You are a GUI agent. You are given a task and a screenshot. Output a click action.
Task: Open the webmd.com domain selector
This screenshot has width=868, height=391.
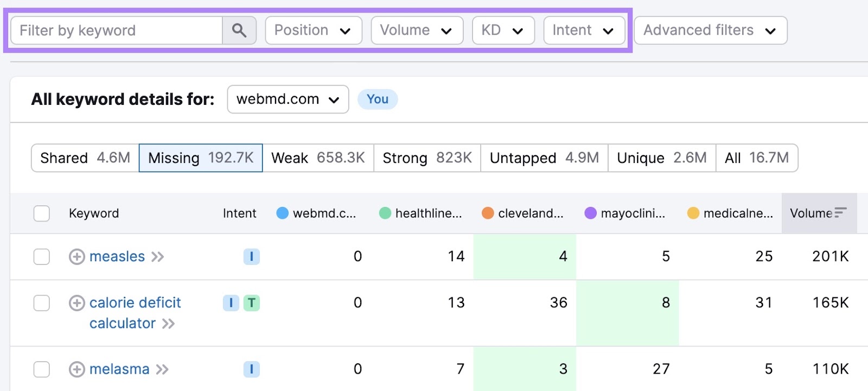click(288, 99)
